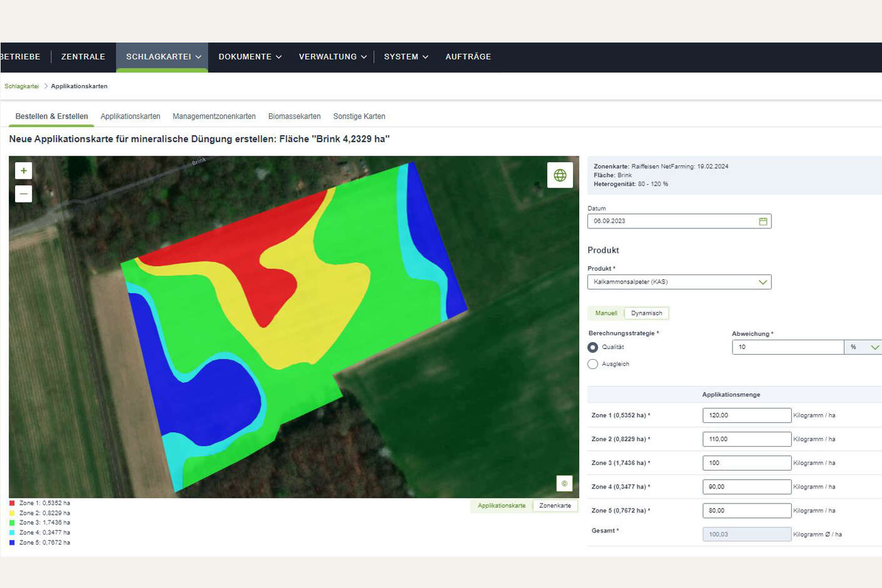Switch the map view to Zonenkarte

click(x=555, y=505)
